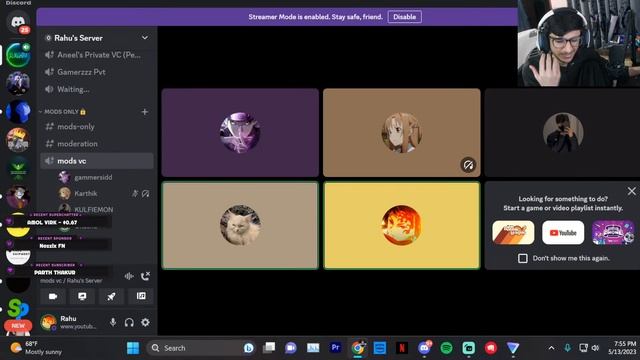Viewport: 640px width, 360px height.
Task: Open the blue triangle app in taskbar
Action: point(513,348)
